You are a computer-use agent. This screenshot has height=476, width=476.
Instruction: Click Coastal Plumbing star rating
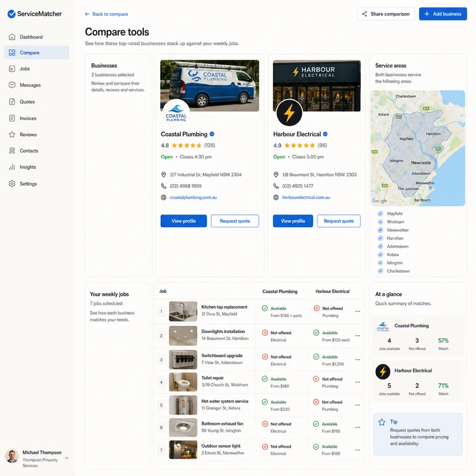[187, 145]
